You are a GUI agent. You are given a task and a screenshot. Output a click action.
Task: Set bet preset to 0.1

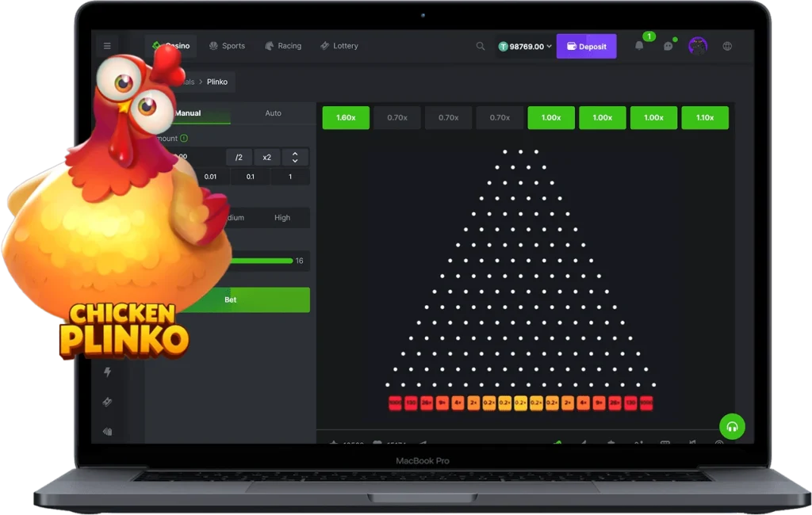click(250, 177)
